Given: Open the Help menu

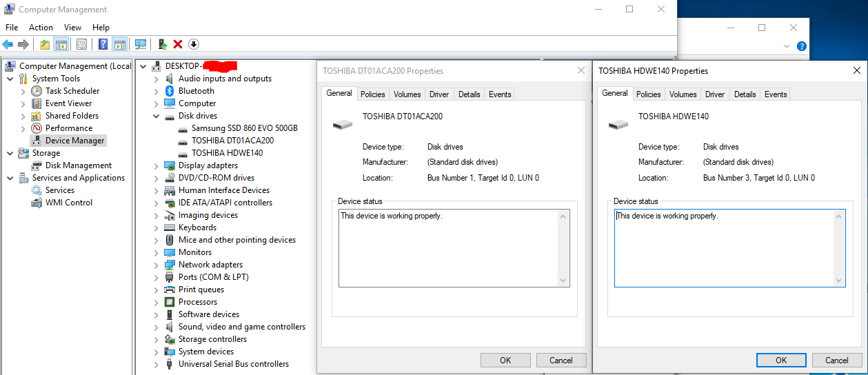Looking at the screenshot, I should (101, 28).
